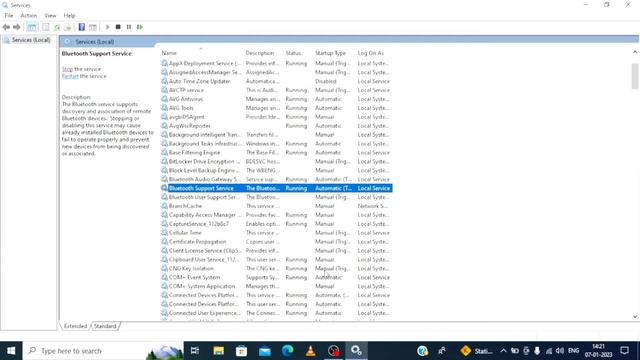Select Capability Access Manager service row
This screenshot has width=640, height=360.
276,215
